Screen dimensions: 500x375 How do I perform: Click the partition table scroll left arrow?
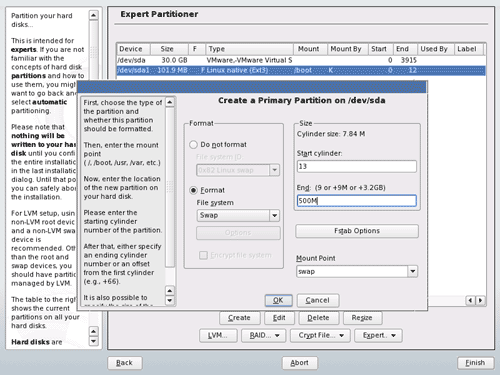(x=470, y=300)
